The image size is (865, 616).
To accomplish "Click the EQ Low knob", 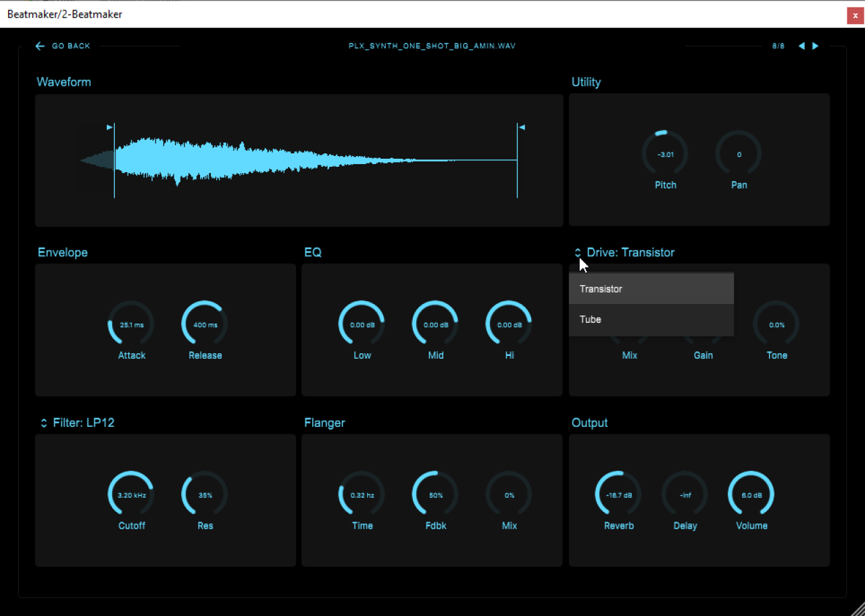I will click(362, 324).
